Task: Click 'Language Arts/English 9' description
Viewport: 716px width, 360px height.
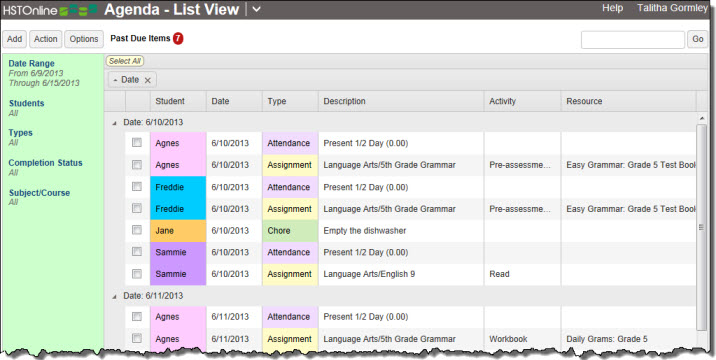Action: pyautogui.click(x=369, y=274)
